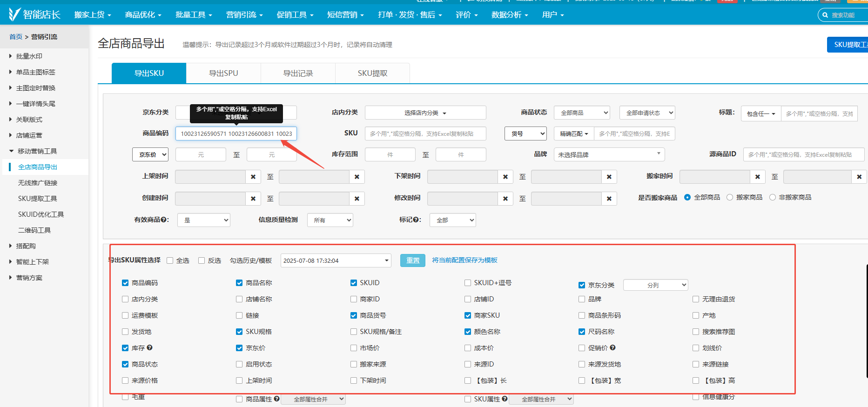
Task: Select the 搬家商品 radio button
Action: point(730,197)
